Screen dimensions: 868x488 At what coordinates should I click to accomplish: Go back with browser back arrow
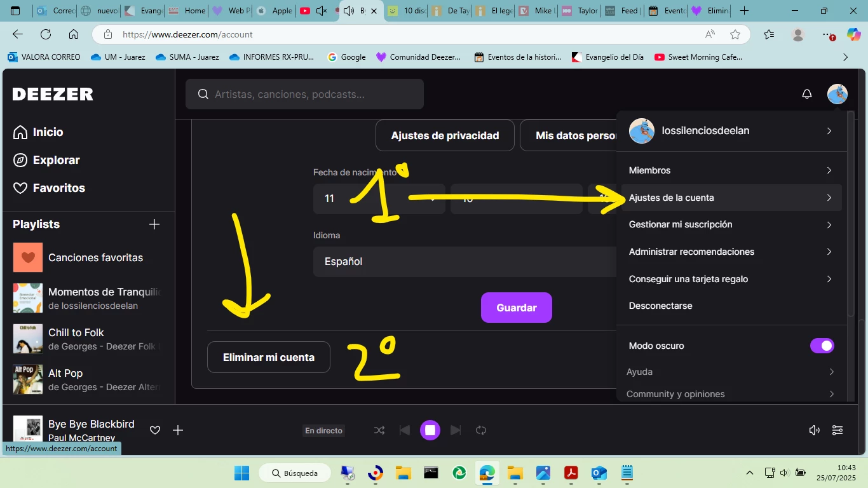coord(18,34)
